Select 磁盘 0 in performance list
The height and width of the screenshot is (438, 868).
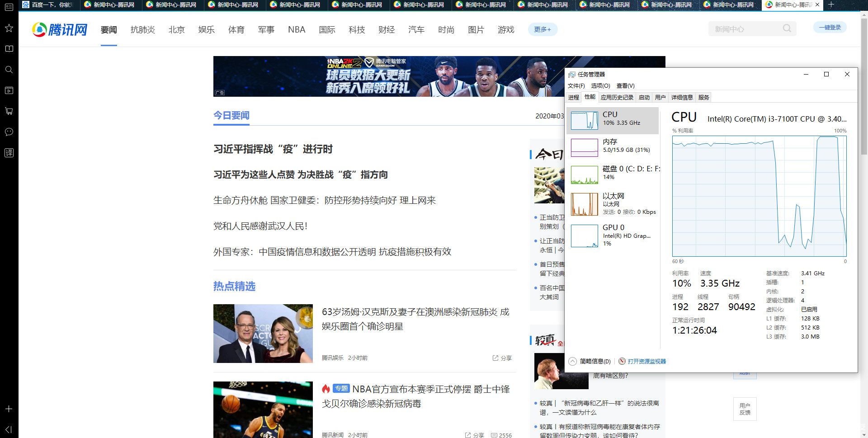tap(613, 174)
